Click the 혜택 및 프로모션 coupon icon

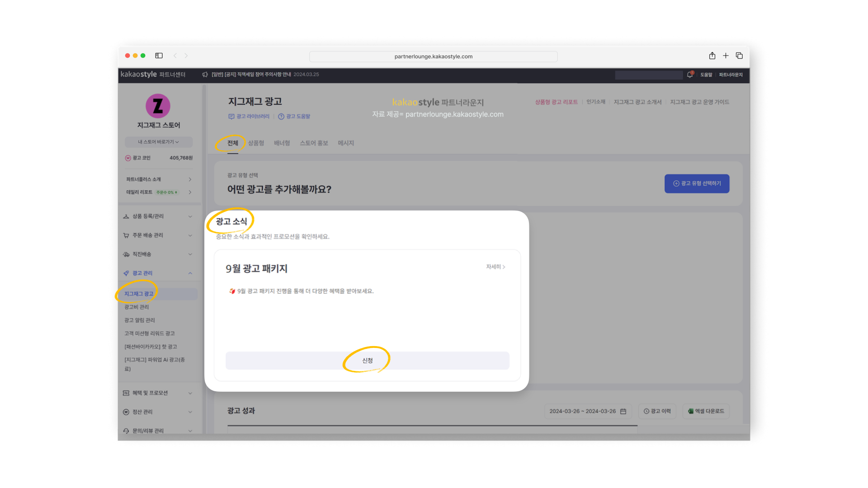pos(126,393)
